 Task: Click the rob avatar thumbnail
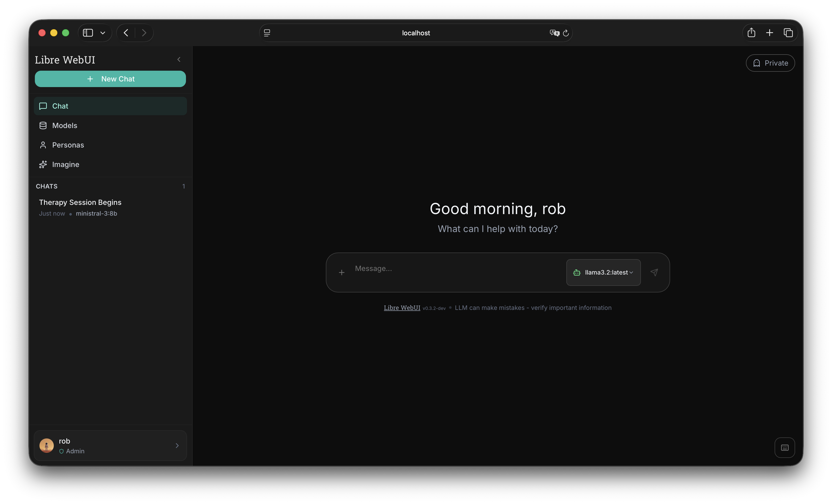[x=46, y=445]
